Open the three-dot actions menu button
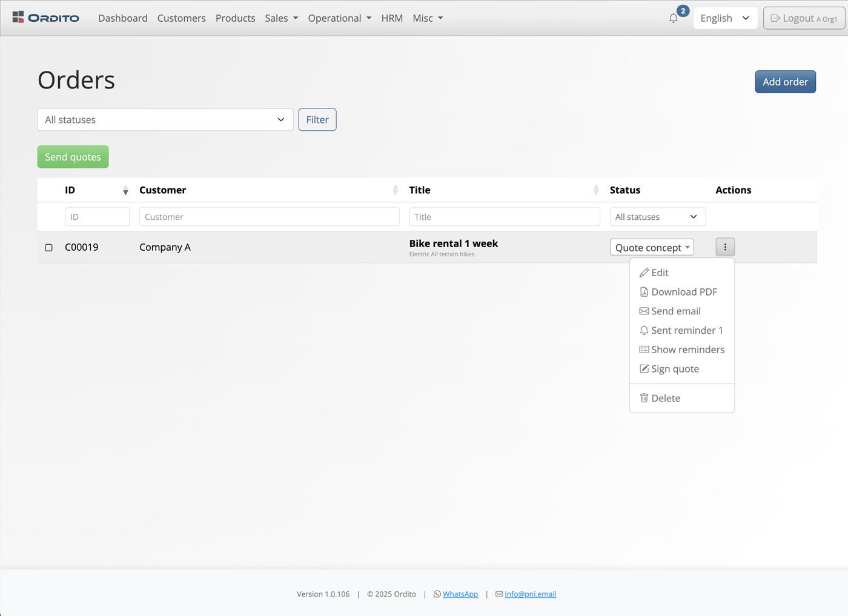 coord(725,247)
